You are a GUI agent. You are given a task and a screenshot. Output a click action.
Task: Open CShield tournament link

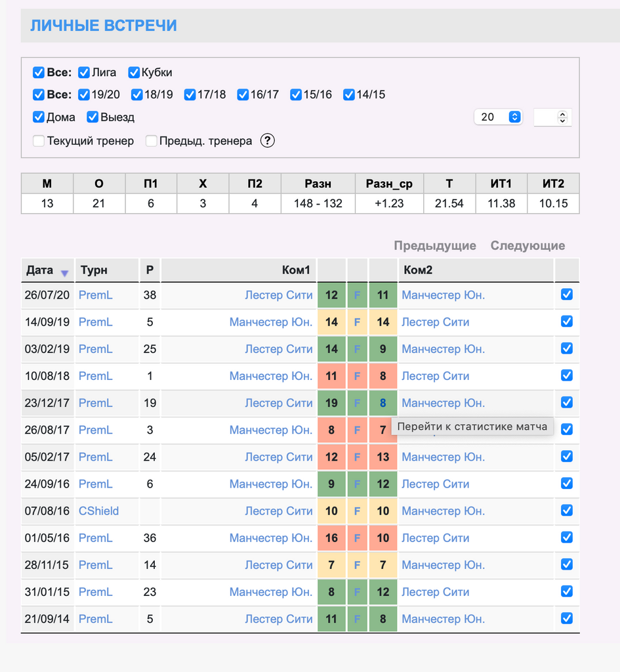click(98, 511)
